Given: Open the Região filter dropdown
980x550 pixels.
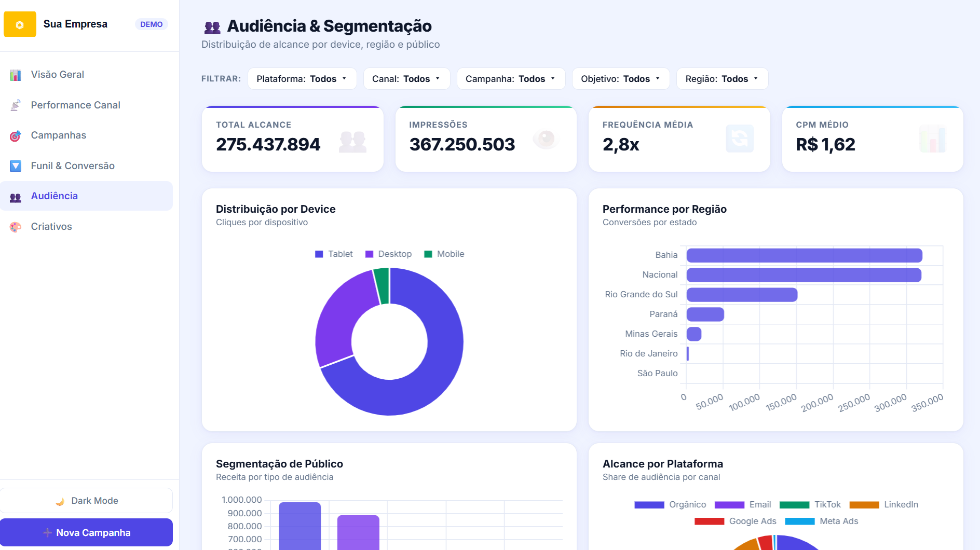Looking at the screenshot, I should click(x=722, y=79).
